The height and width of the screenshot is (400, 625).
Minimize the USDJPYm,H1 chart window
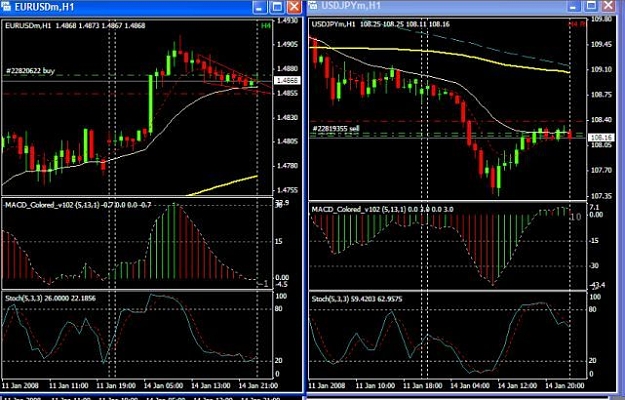click(574, 6)
